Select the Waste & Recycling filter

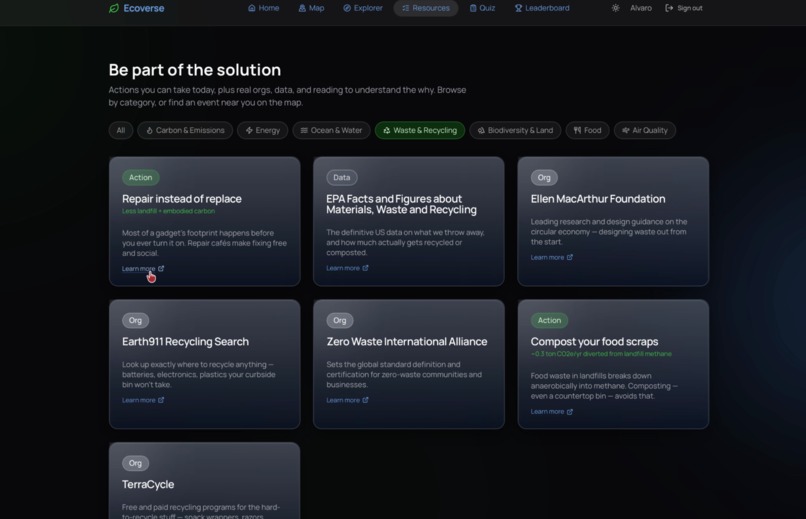coord(419,131)
